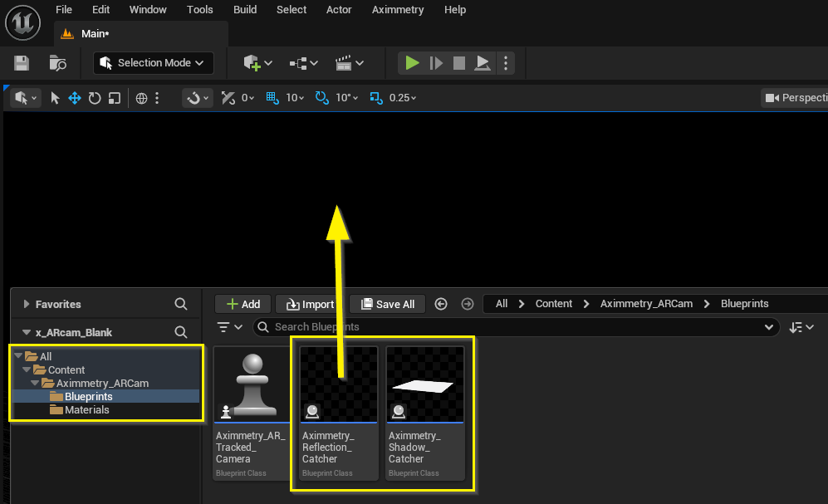Open the Aximmetry menu
828x504 pixels.
398,10
